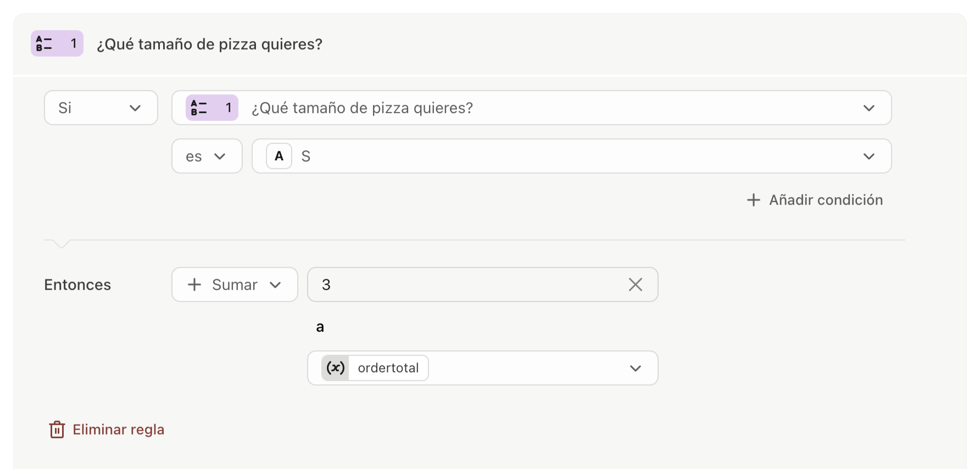Click the trash icon to delete rule
The width and height of the screenshot is (980, 469).
[57, 429]
